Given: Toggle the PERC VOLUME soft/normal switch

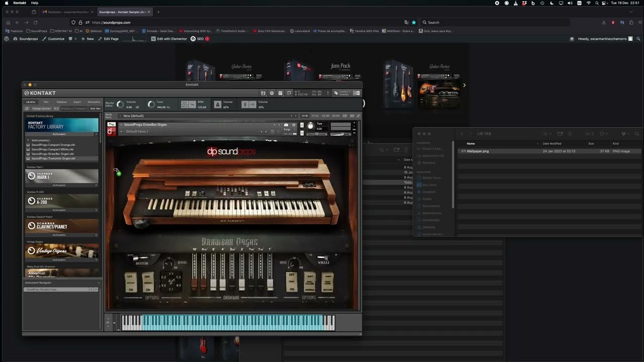Looking at the screenshot, I should (x=309, y=282).
